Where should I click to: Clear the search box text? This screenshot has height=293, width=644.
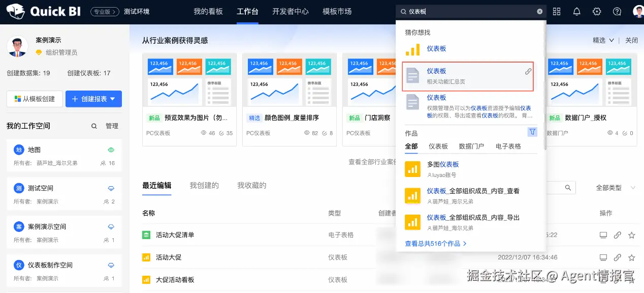539,11
